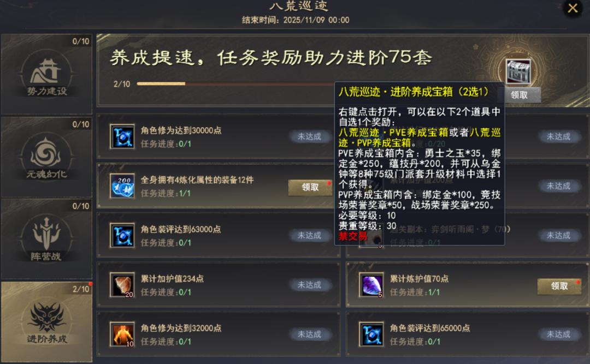
Task: Claim the chest reward with 领取 button
Action: (x=520, y=95)
